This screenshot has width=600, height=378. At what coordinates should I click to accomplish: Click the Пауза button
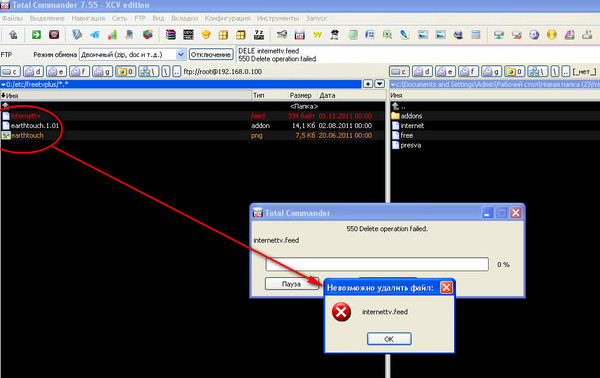coord(292,284)
